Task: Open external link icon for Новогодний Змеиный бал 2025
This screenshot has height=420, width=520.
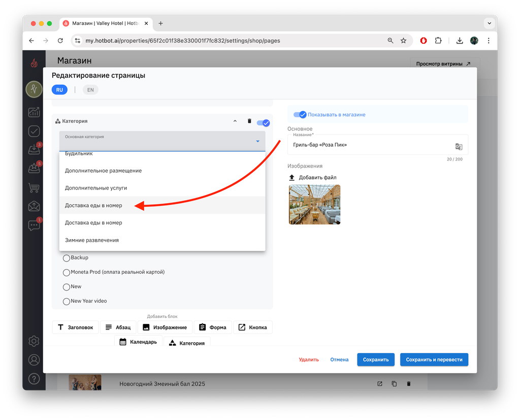Action: pyautogui.click(x=380, y=384)
